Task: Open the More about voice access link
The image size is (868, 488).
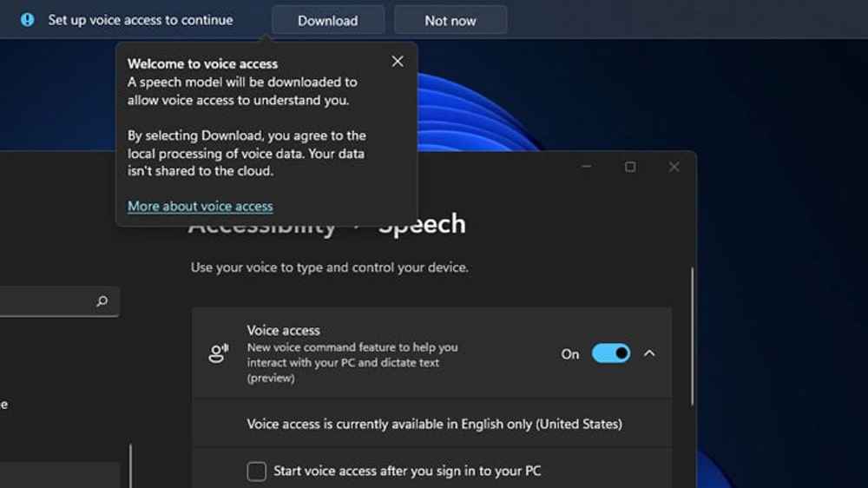Action: point(200,206)
